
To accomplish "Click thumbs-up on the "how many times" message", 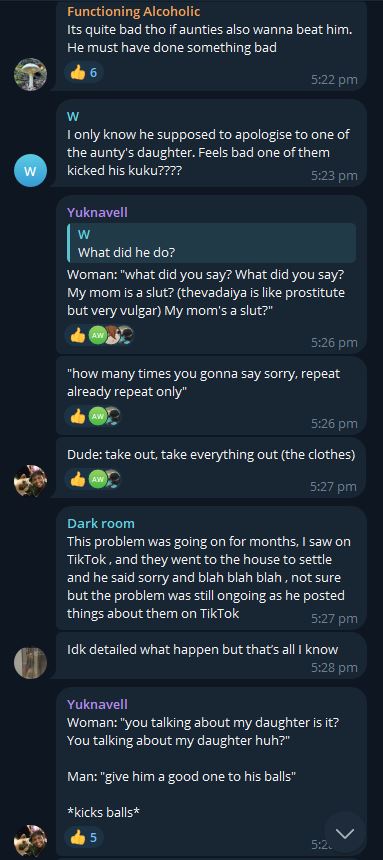I will [78, 416].
